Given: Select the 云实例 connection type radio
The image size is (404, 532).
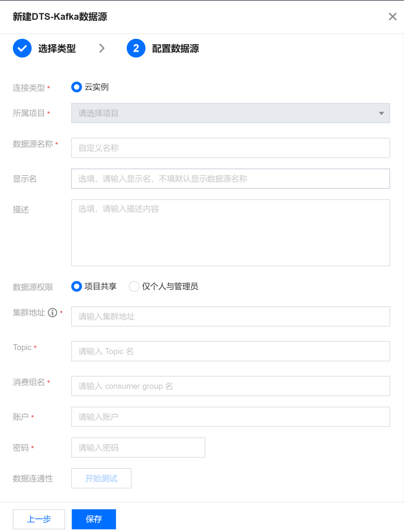Looking at the screenshot, I should [x=77, y=87].
